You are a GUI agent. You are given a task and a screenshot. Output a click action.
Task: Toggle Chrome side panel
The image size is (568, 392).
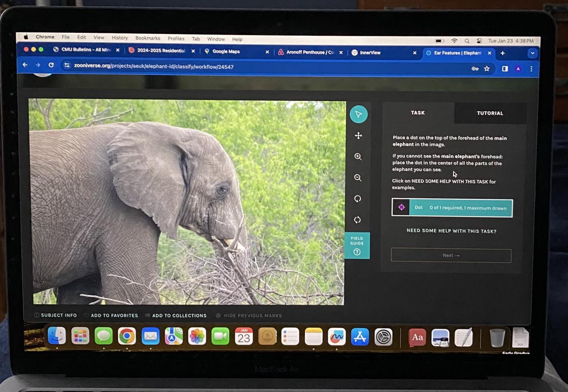[505, 69]
